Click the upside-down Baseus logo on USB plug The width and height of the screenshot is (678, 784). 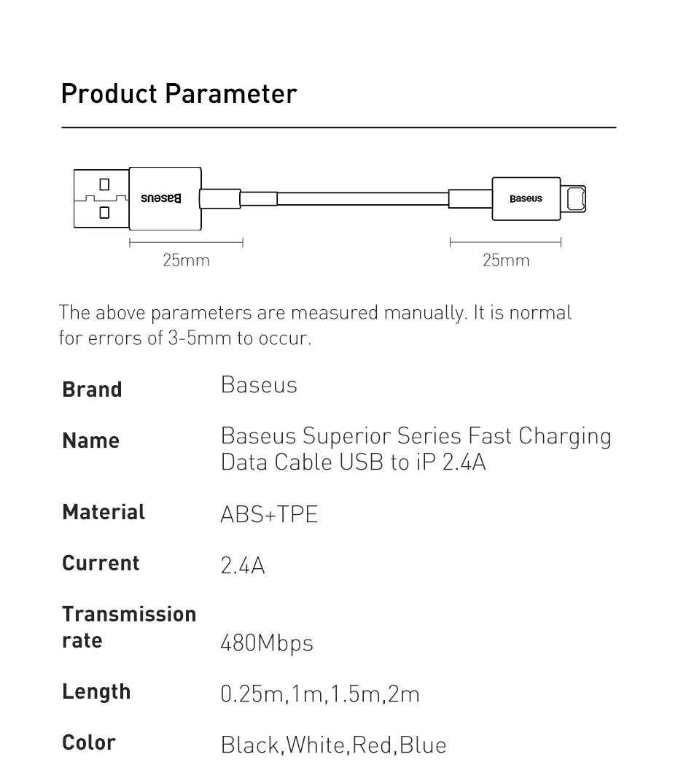tap(165, 198)
